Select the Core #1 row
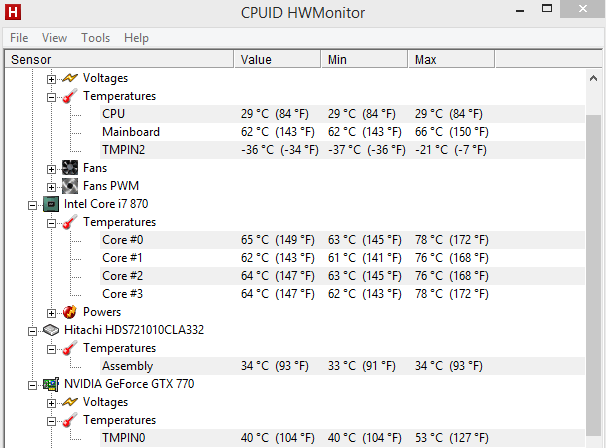 click(342, 258)
